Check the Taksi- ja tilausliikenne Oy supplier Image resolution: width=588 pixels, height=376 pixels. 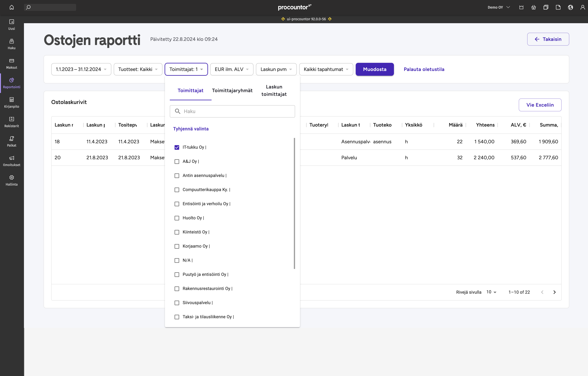coord(177,317)
